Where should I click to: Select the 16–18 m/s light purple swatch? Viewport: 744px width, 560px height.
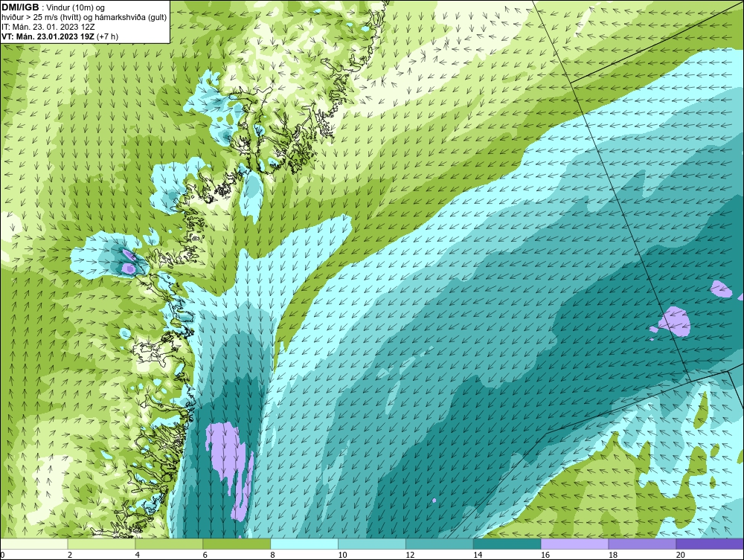point(574,544)
